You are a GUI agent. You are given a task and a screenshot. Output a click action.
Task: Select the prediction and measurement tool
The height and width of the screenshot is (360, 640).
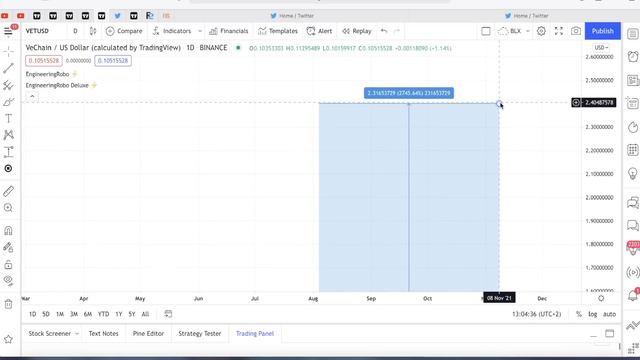click(8, 152)
